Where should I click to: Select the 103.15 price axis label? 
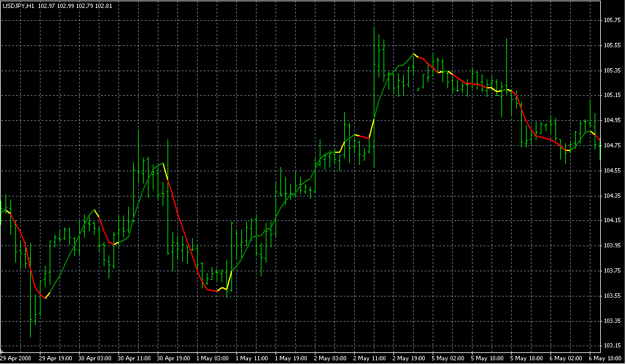[x=612, y=346]
